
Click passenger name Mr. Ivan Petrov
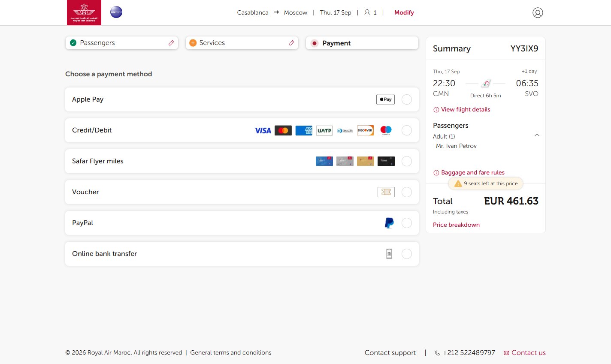pyautogui.click(x=456, y=146)
